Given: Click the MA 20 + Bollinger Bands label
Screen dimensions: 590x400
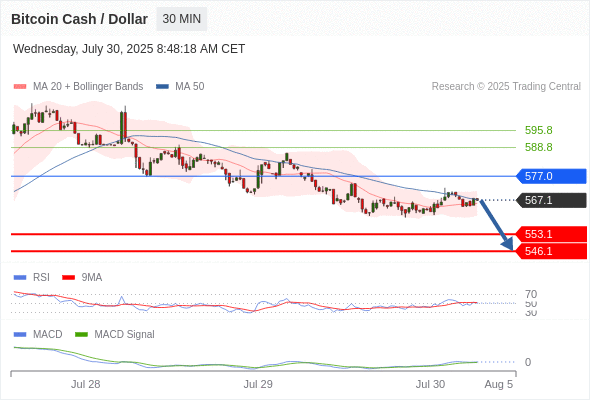Looking at the screenshot, I should 88,87.
